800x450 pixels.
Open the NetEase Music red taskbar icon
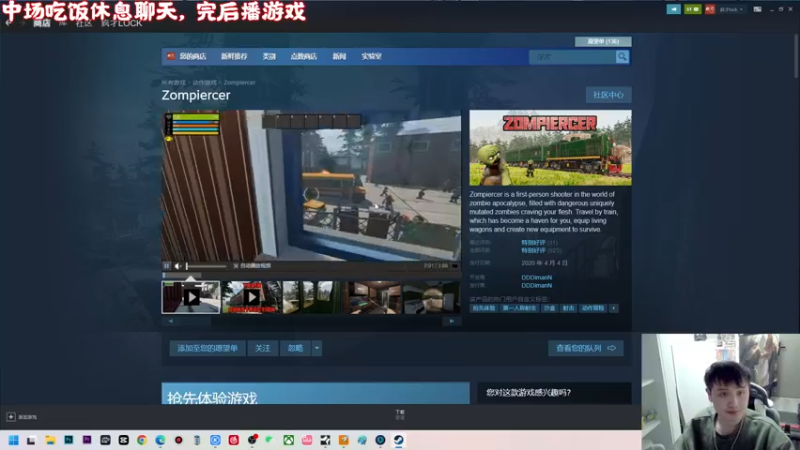(234, 440)
